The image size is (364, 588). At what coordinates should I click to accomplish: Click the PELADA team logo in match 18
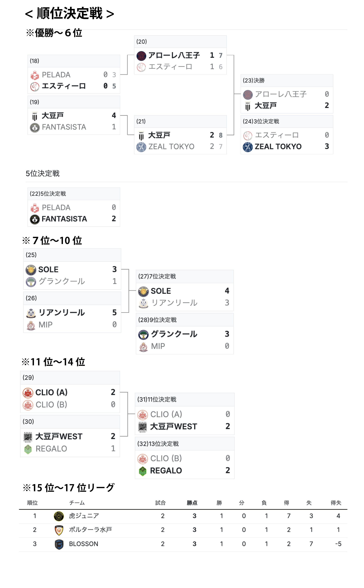35,75
